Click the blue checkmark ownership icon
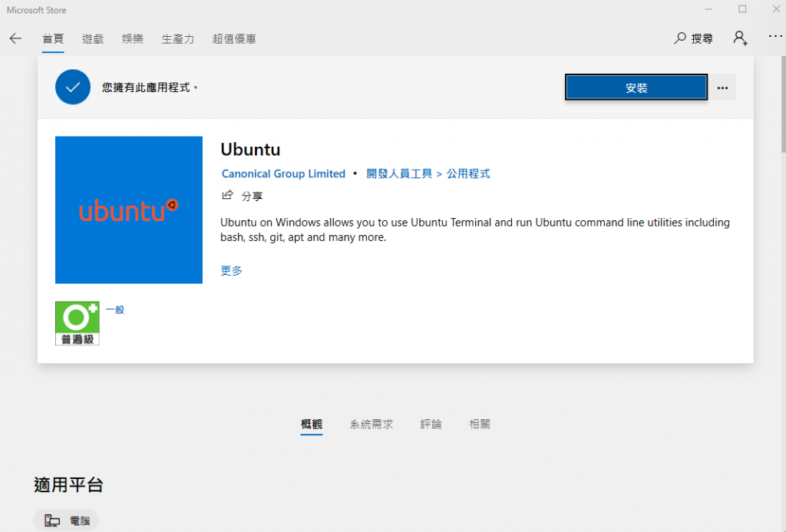The width and height of the screenshot is (786, 532). tap(73, 87)
